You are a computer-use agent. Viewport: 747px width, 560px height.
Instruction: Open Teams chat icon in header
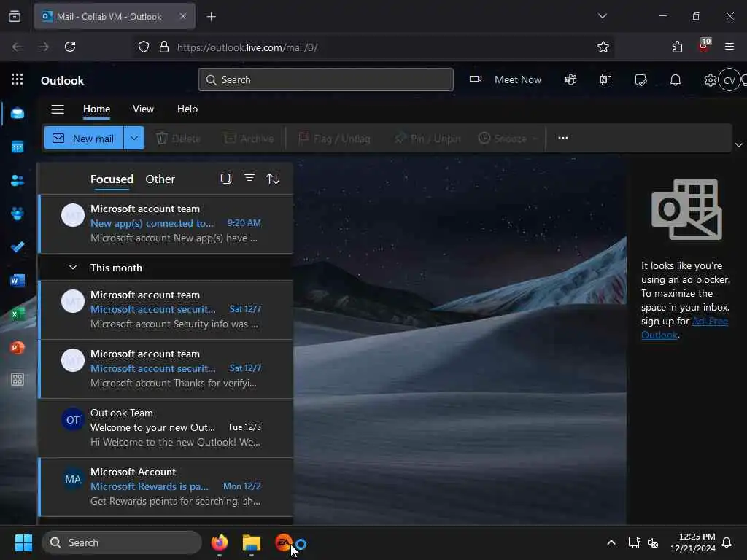point(570,79)
